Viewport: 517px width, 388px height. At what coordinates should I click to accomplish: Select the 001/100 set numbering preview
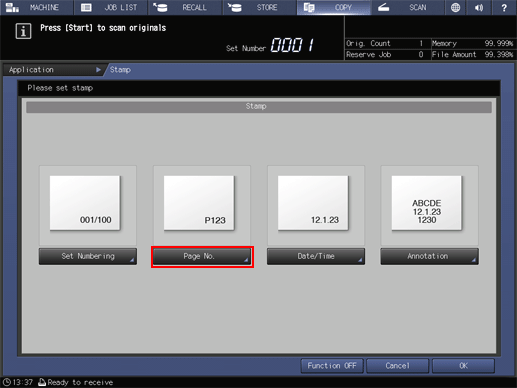pos(85,203)
